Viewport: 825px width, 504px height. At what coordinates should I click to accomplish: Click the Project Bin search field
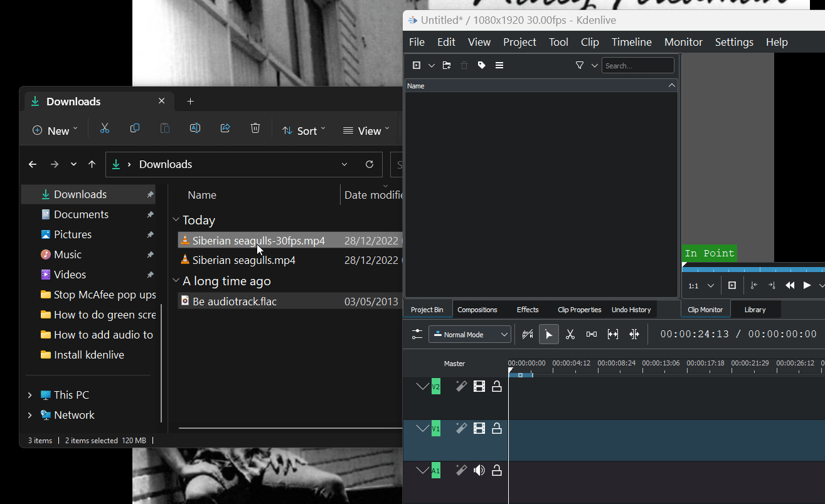tap(637, 65)
